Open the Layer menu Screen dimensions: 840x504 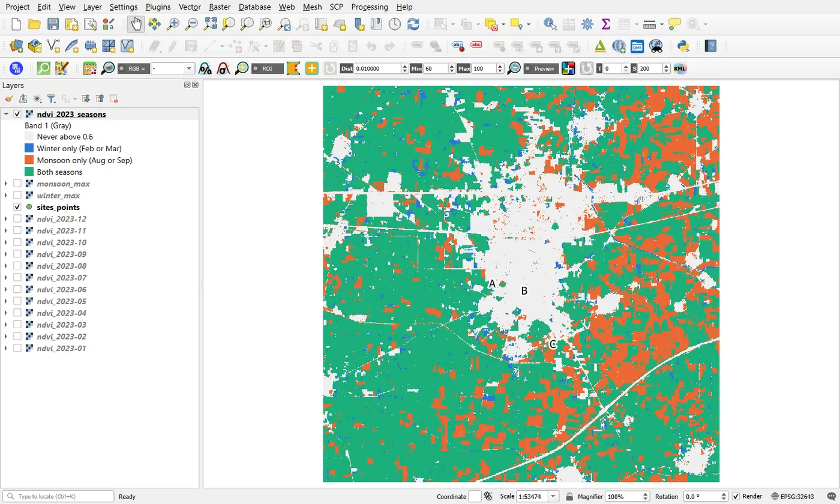point(92,7)
